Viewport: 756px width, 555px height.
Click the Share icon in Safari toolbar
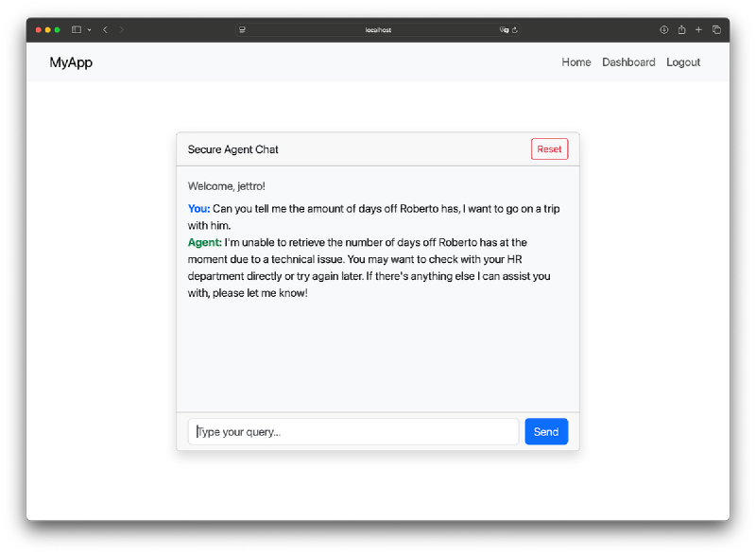681,30
